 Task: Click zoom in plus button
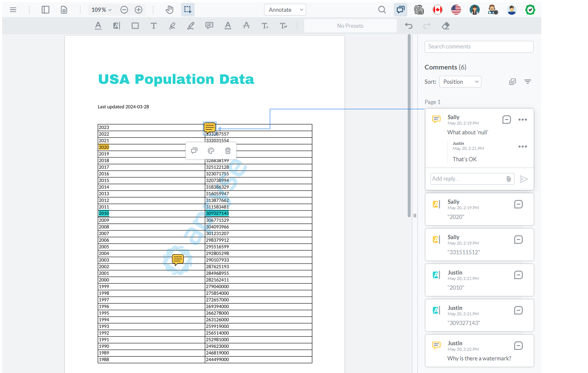[x=139, y=10]
